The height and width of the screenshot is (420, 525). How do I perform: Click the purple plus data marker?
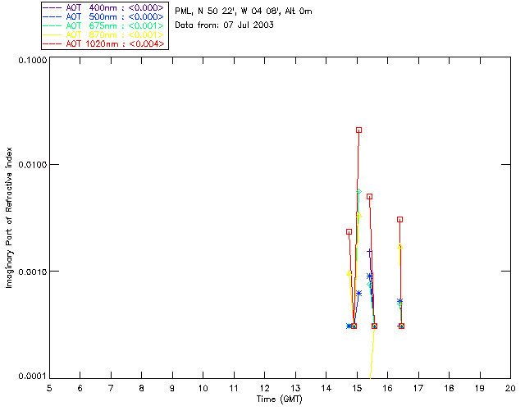369,252
